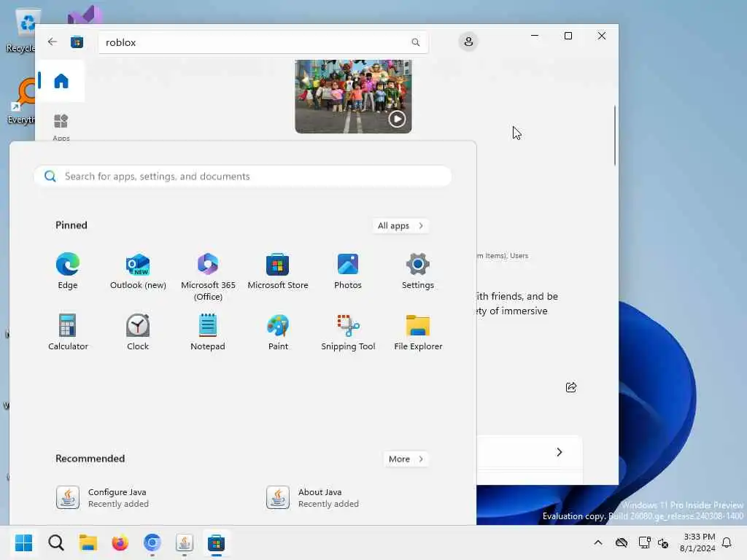747x560 pixels.
Task: Click the cloud sync tray icon
Action: (x=622, y=542)
